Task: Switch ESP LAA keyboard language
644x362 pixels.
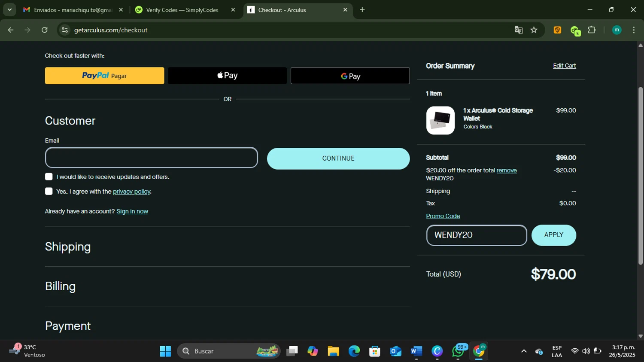Action: [x=557, y=351]
